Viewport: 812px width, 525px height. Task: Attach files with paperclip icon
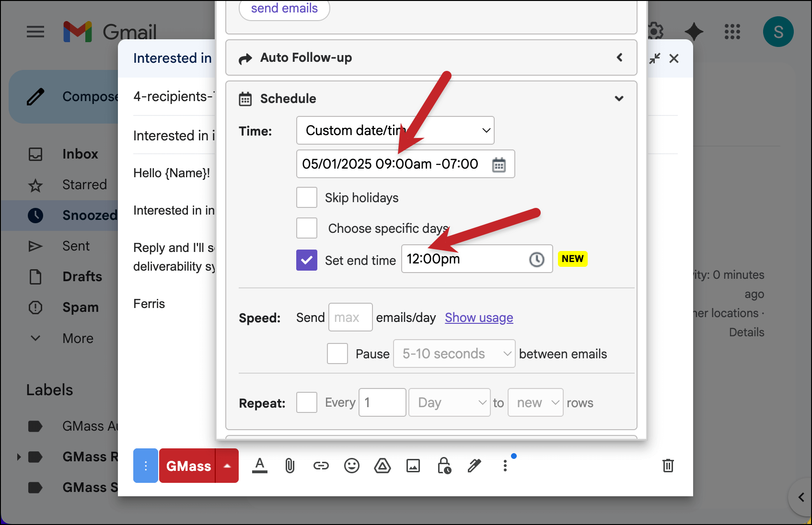(x=290, y=466)
